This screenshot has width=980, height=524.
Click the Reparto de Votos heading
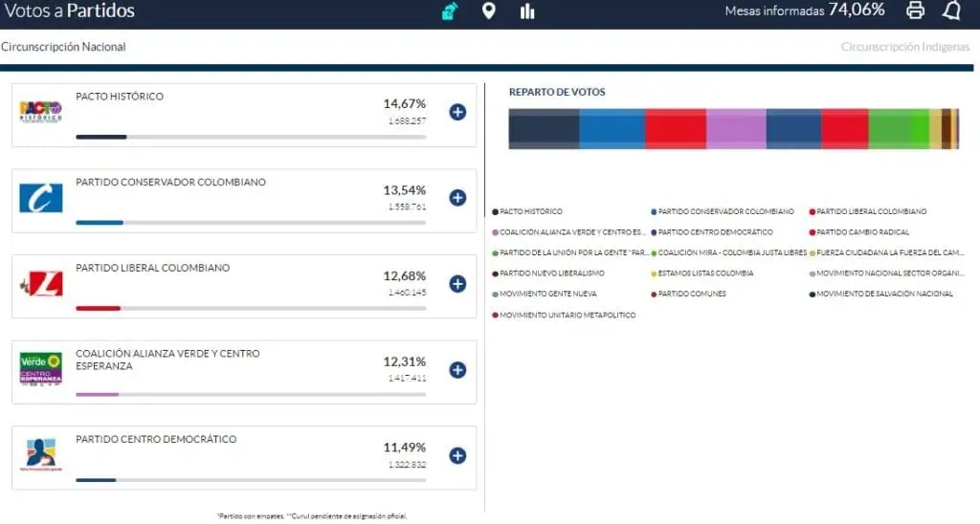point(557,92)
